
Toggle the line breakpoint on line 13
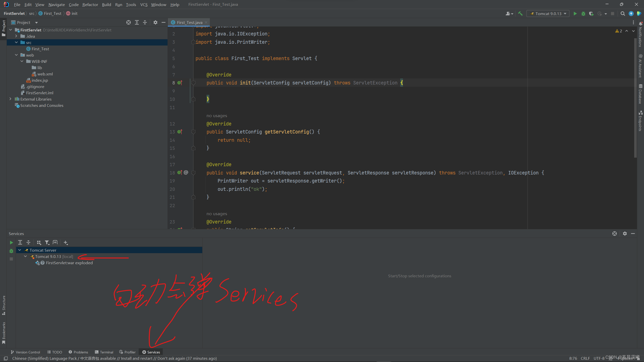tap(173, 132)
